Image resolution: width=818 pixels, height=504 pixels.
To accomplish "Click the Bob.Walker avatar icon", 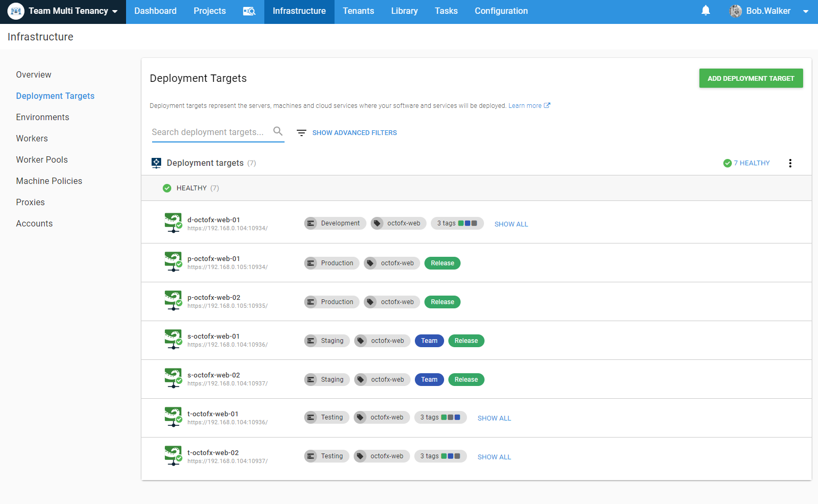I will (x=736, y=11).
